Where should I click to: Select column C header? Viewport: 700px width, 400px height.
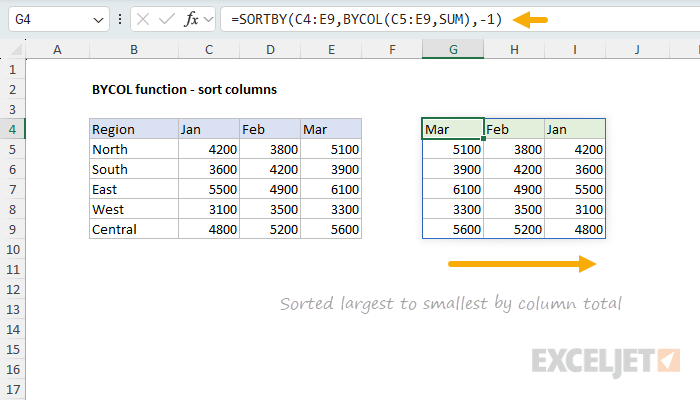coord(209,50)
